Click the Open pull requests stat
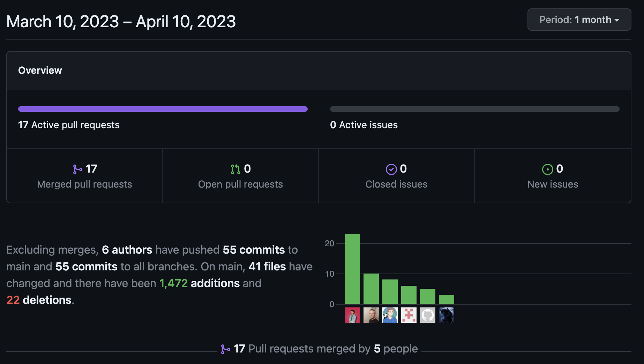Image resolution: width=644 pixels, height=364 pixels. (x=240, y=176)
